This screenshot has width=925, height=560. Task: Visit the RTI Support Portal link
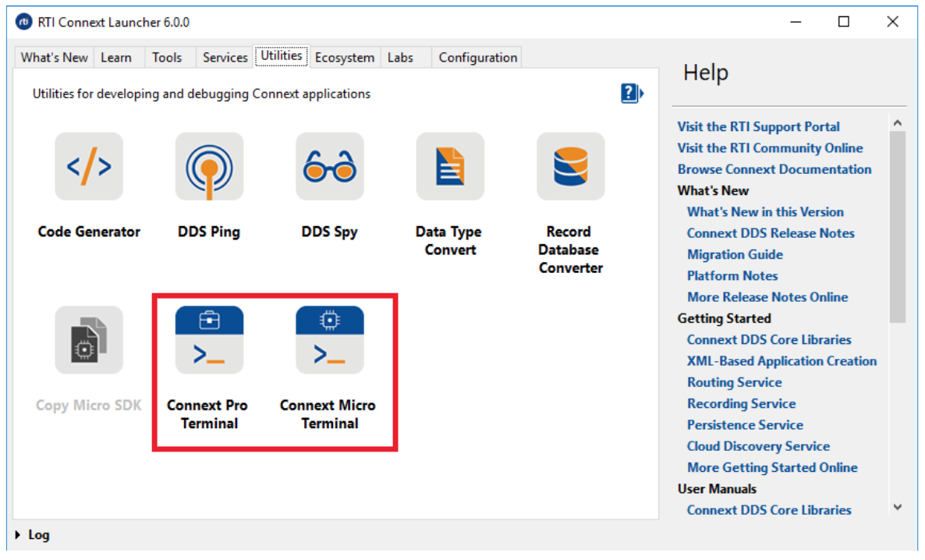coord(758,126)
